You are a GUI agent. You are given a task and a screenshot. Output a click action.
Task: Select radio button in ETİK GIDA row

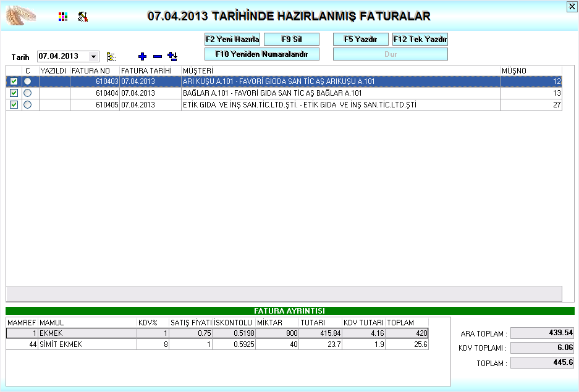point(27,105)
